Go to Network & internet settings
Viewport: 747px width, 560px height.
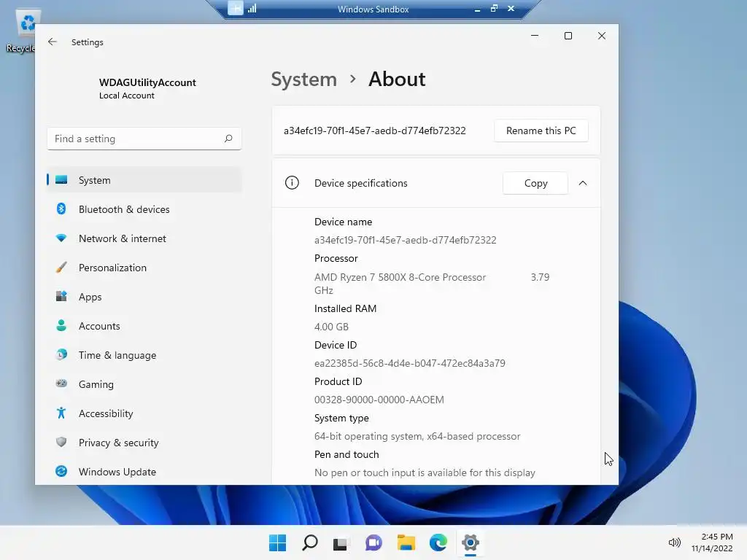tap(144, 238)
